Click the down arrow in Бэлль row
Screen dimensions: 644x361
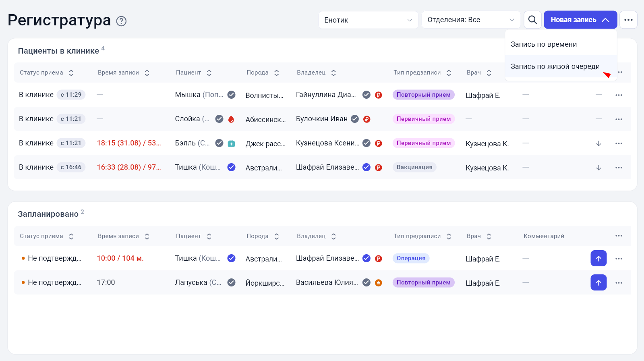598,143
